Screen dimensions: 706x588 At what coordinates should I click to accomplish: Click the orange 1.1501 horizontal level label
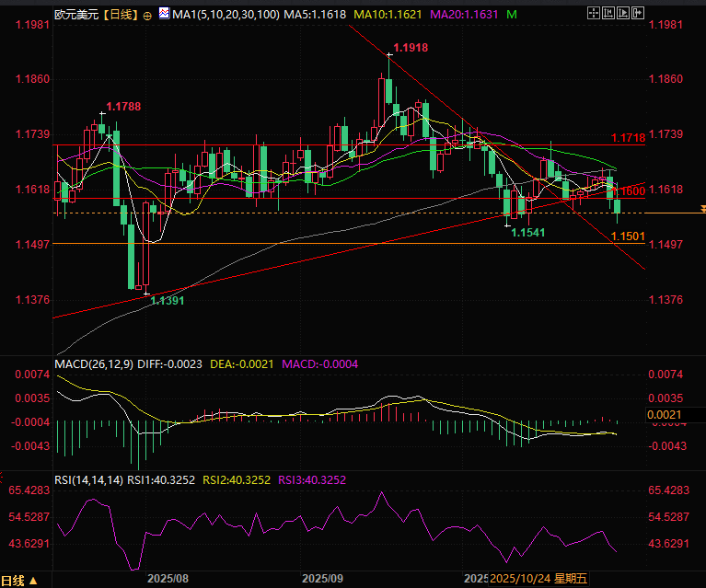click(x=627, y=236)
